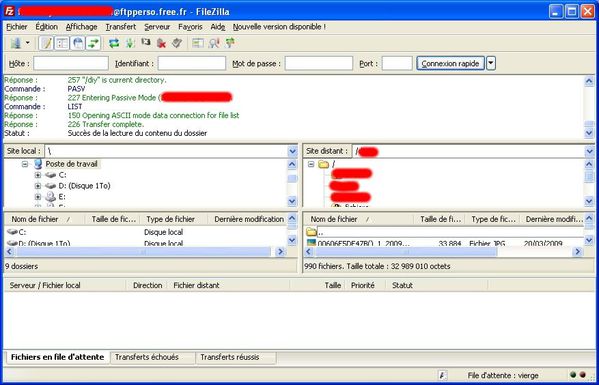Toggle the message log display
This screenshot has width=599, height=385.
coord(47,43)
